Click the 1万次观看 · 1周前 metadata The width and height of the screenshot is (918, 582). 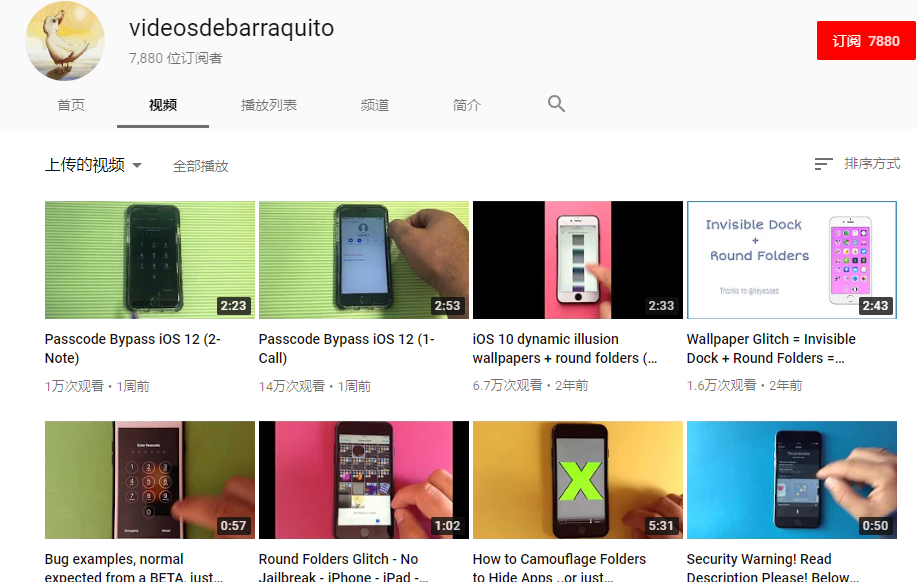click(97, 386)
